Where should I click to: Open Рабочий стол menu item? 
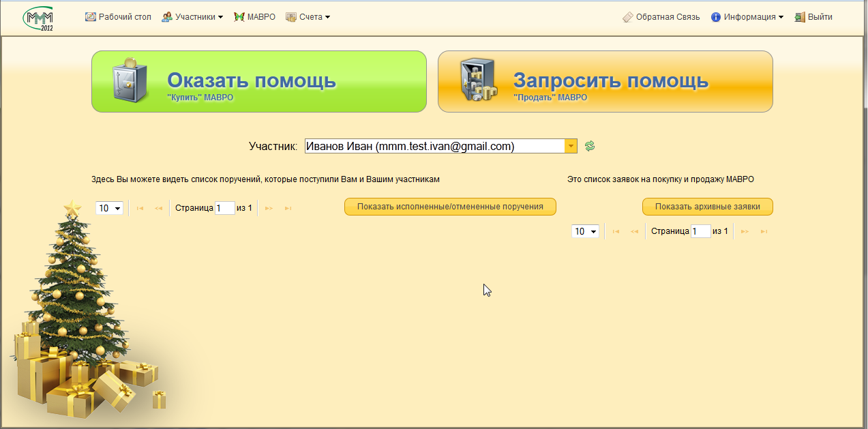[118, 17]
